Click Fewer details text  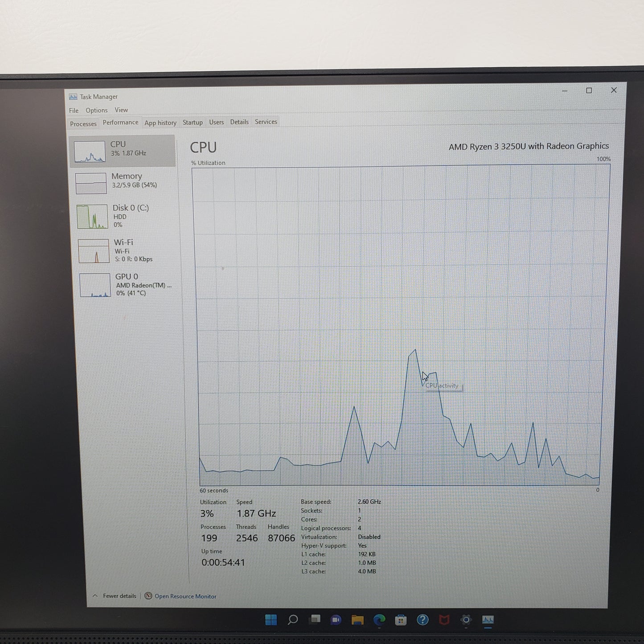(x=119, y=596)
